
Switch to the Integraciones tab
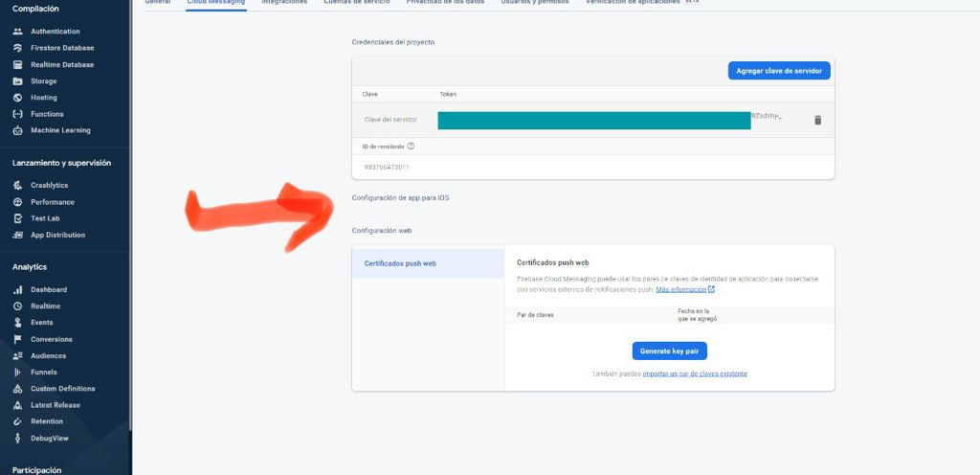(285, 3)
